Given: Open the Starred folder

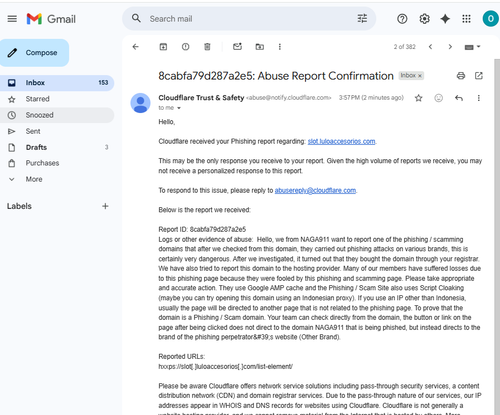Looking at the screenshot, I should (57, 99).
